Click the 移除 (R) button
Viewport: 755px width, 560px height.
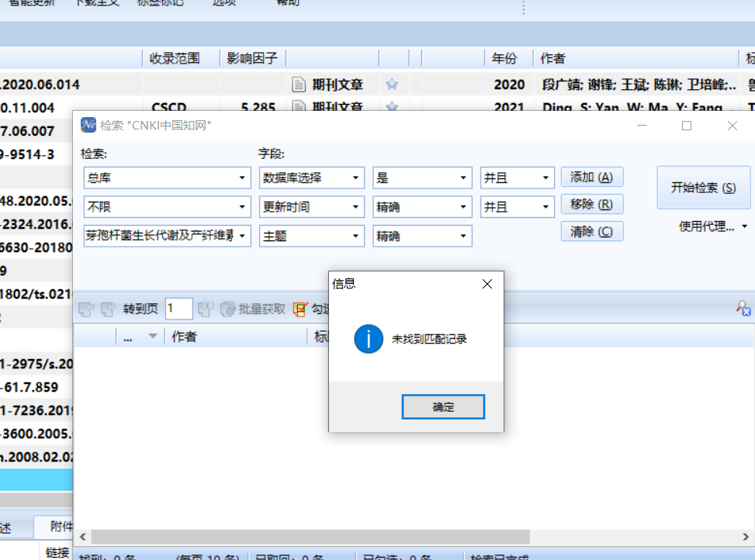(592, 205)
